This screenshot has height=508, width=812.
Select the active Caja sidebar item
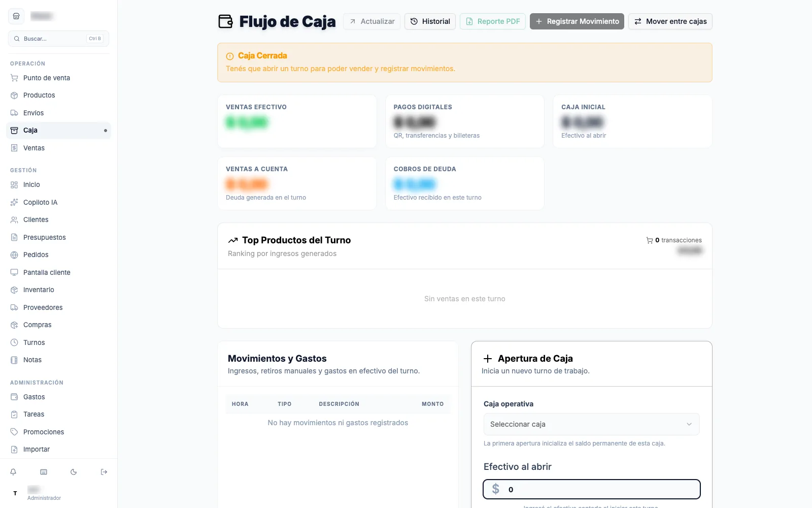pyautogui.click(x=58, y=131)
